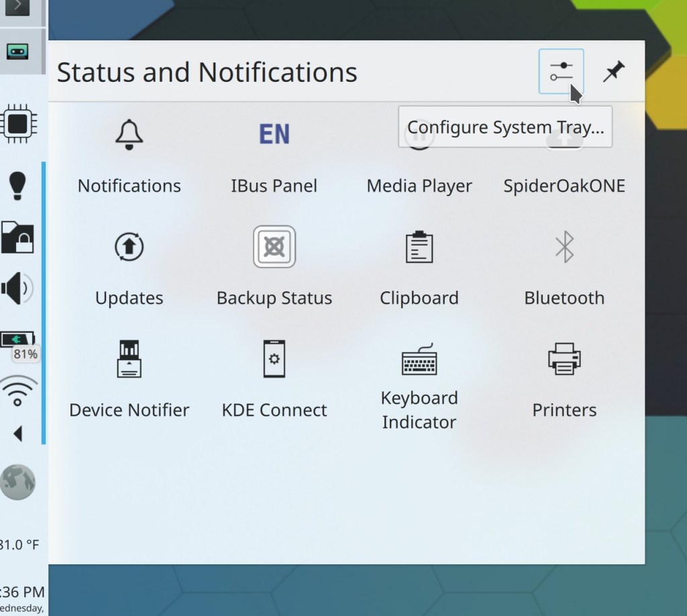Open KDE Connect from the tray
Viewport: 687px width, 616px height.
(x=274, y=359)
